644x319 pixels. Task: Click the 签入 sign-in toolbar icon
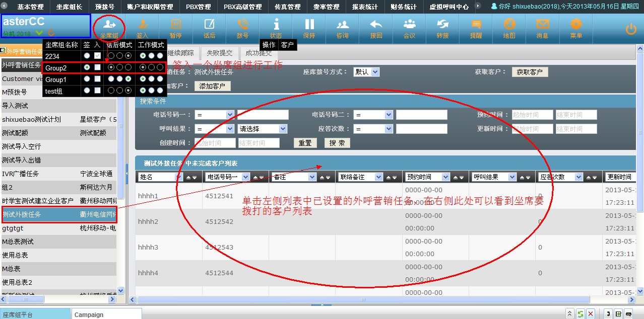pyautogui.click(x=142, y=27)
